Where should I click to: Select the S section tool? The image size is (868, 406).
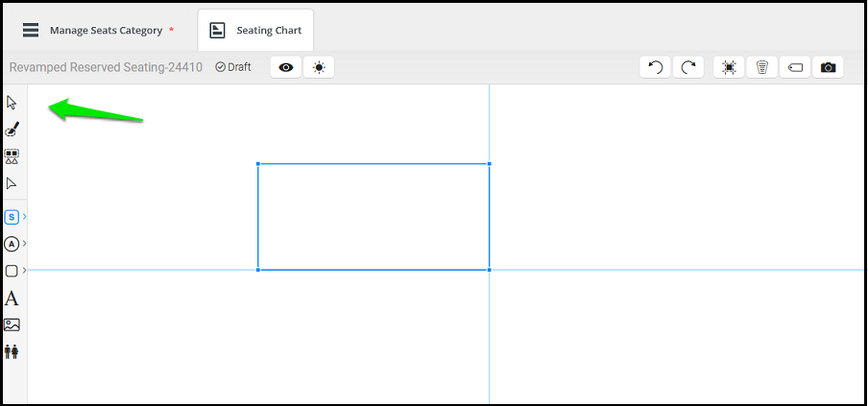tap(12, 217)
